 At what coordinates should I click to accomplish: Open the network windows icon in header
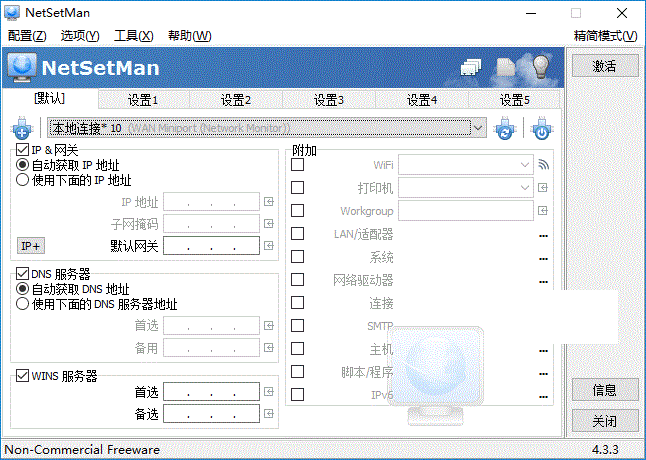tap(470, 67)
